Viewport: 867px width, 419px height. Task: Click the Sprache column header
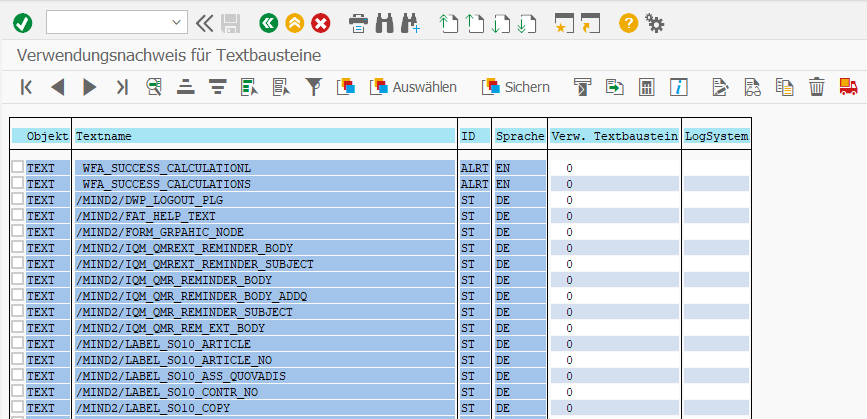[520, 136]
